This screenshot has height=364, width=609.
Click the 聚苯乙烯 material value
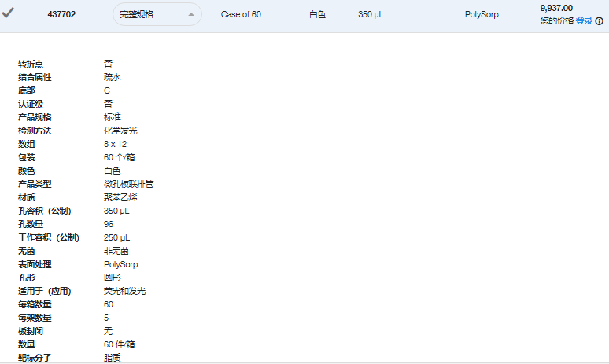120,197
